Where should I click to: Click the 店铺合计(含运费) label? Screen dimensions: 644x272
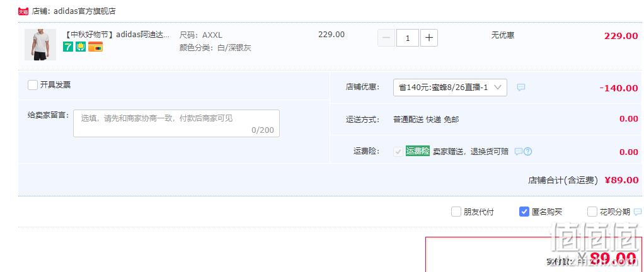(x=563, y=180)
